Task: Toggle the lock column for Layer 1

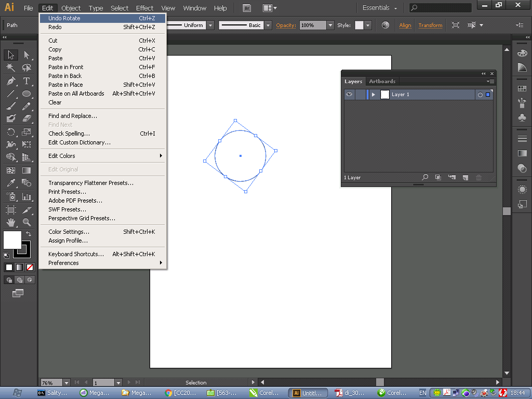Action: 361,95
